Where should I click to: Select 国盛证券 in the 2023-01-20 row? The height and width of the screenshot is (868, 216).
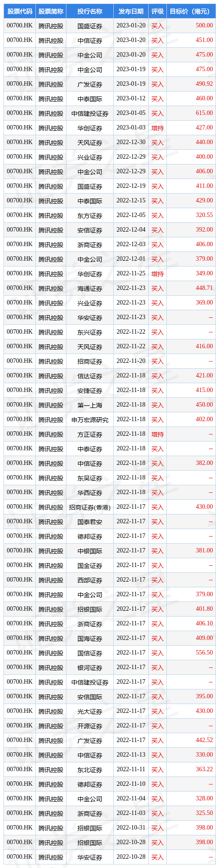pyautogui.click(x=90, y=26)
